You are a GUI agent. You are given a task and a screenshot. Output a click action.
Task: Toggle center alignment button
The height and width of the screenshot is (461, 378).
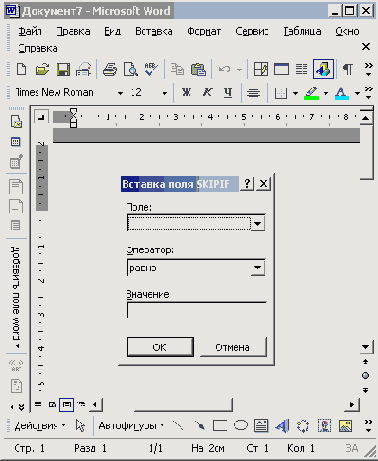tap(253, 93)
